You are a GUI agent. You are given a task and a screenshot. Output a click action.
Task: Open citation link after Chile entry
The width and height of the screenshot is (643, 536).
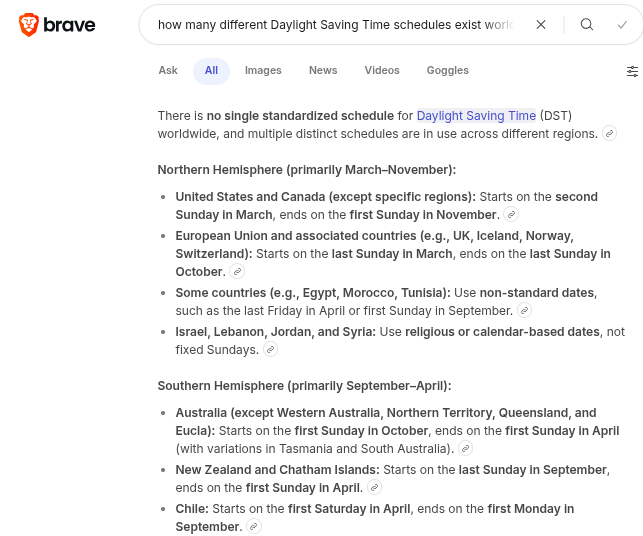[x=254, y=527]
